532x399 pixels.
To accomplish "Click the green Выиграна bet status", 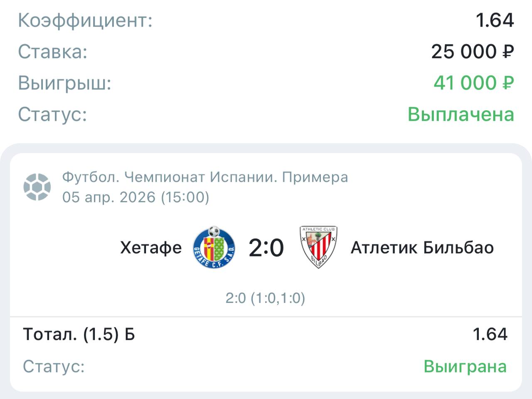I will pyautogui.click(x=465, y=367).
